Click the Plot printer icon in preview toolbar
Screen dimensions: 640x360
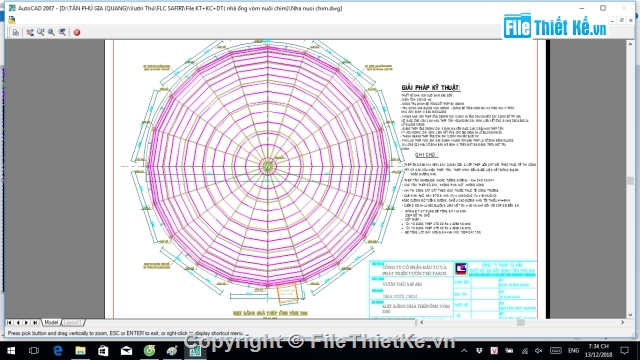point(16,32)
